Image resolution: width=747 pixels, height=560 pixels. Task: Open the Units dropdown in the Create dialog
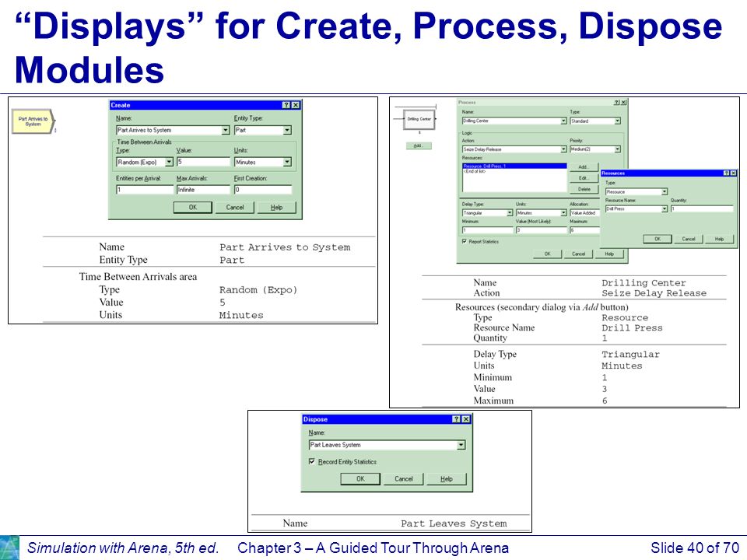coord(287,162)
